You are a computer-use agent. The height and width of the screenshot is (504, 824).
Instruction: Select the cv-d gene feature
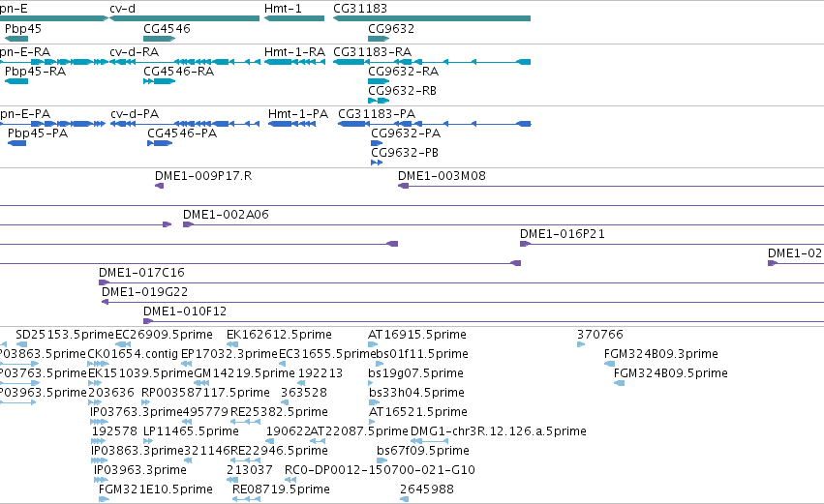[184, 18]
